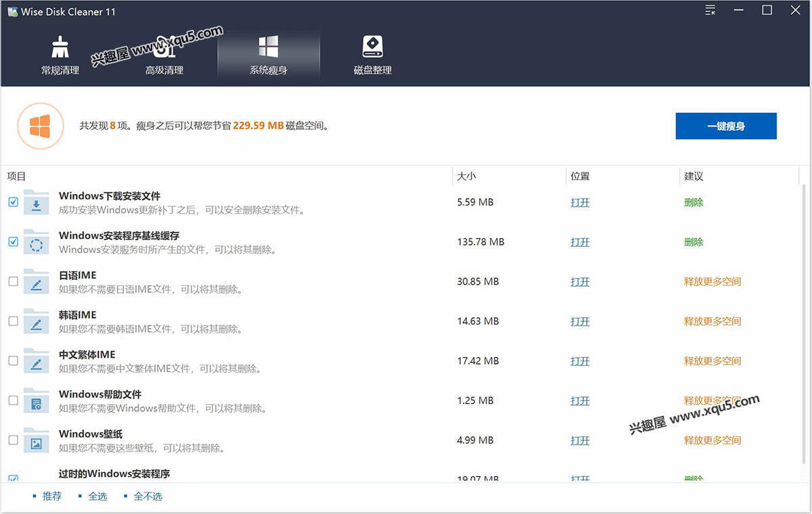812x514 pixels.
Task: Click 打开 in the 中文繁体IME row
Action: pyautogui.click(x=580, y=361)
